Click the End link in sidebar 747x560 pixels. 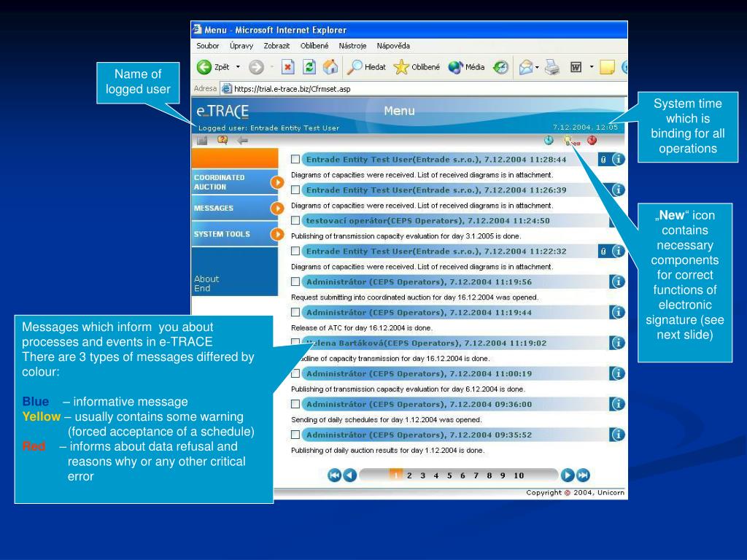[202, 288]
